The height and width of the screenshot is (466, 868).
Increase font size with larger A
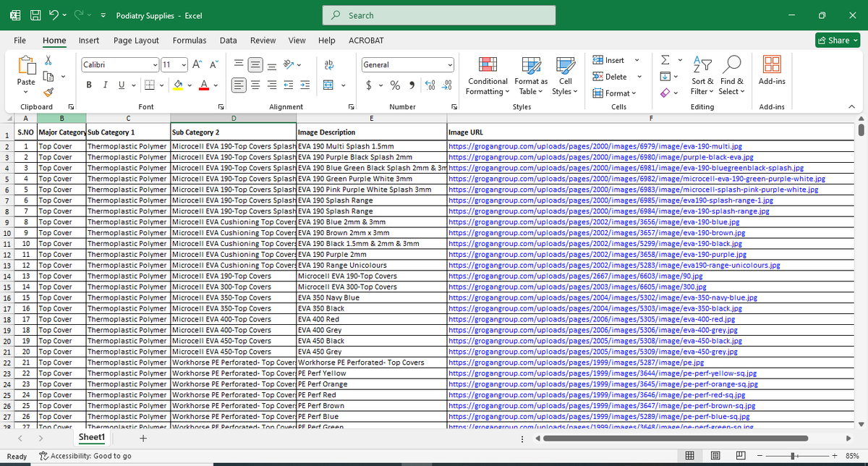[x=198, y=64]
